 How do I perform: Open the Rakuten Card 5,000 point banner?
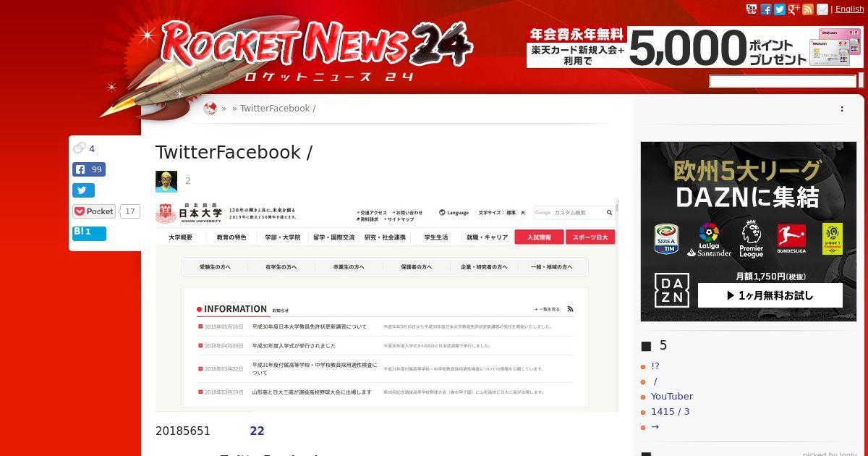point(695,47)
